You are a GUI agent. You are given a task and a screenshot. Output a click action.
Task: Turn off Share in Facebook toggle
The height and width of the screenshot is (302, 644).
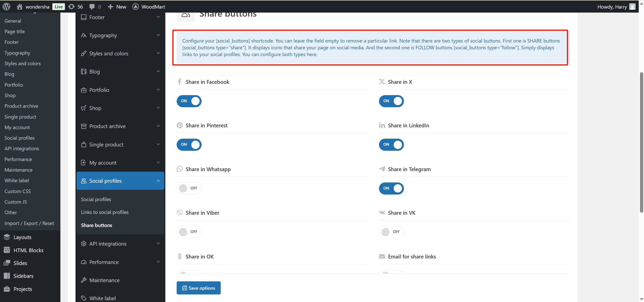[x=189, y=101]
